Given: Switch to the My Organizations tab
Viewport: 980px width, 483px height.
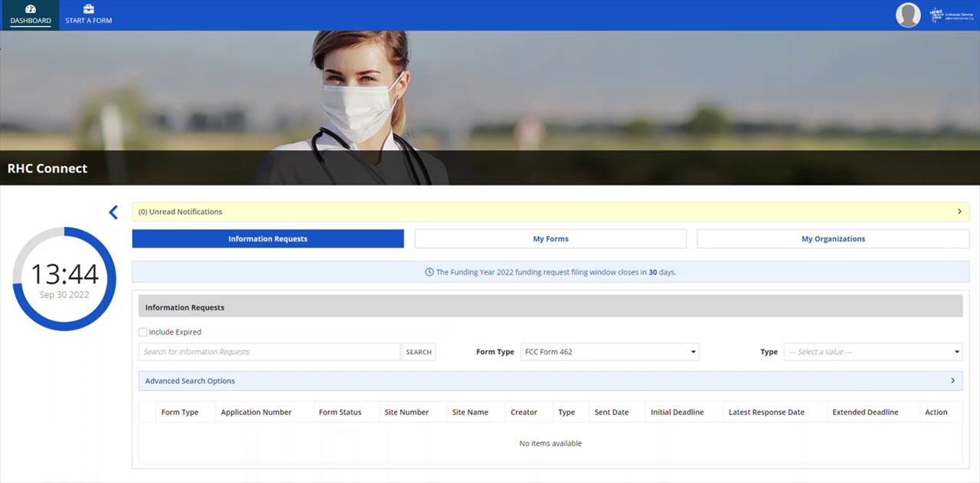Looking at the screenshot, I should pos(833,239).
